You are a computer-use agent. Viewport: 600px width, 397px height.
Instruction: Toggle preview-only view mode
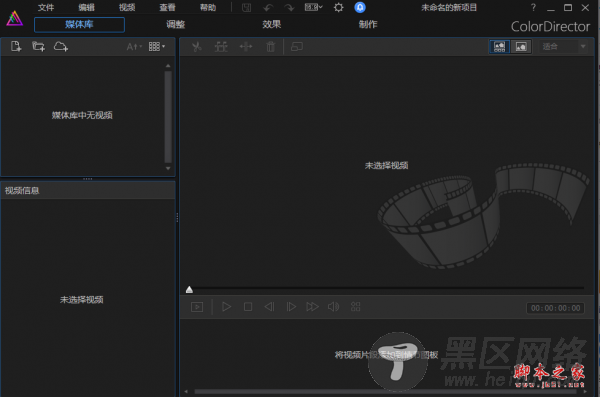(521, 47)
